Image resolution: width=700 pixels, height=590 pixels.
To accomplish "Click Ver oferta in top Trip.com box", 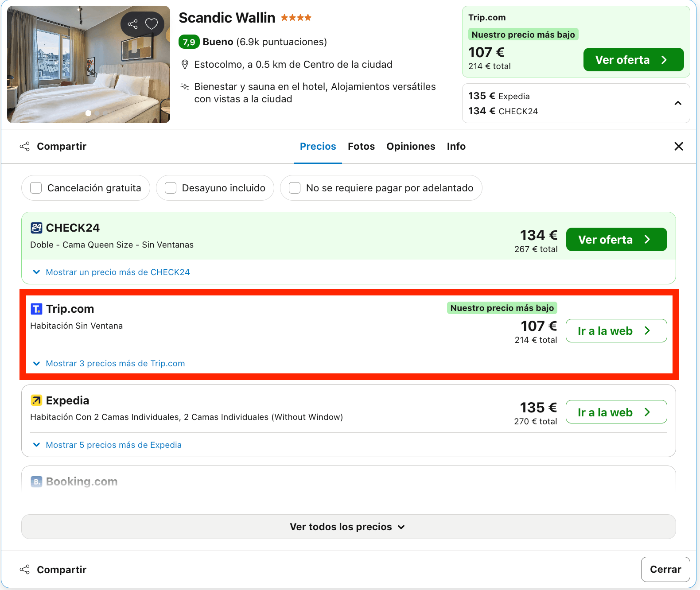I will click(634, 59).
